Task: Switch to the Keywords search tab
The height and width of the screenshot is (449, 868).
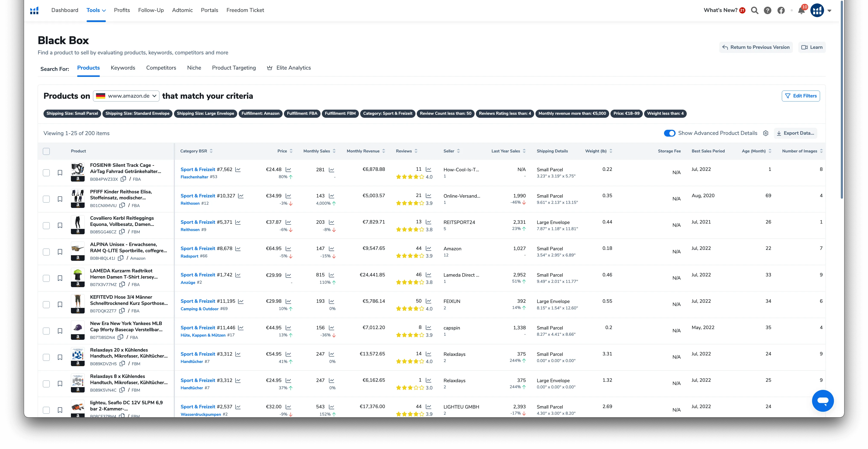Action: (123, 68)
